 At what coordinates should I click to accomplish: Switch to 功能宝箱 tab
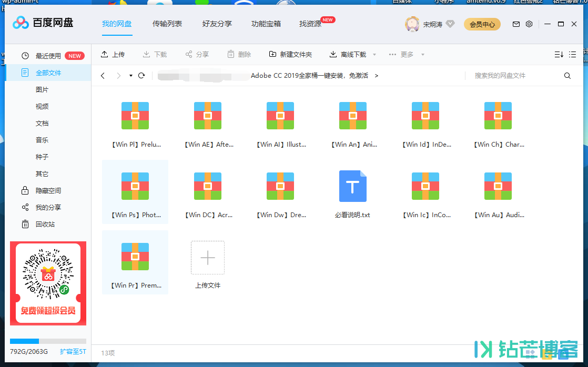tap(266, 24)
